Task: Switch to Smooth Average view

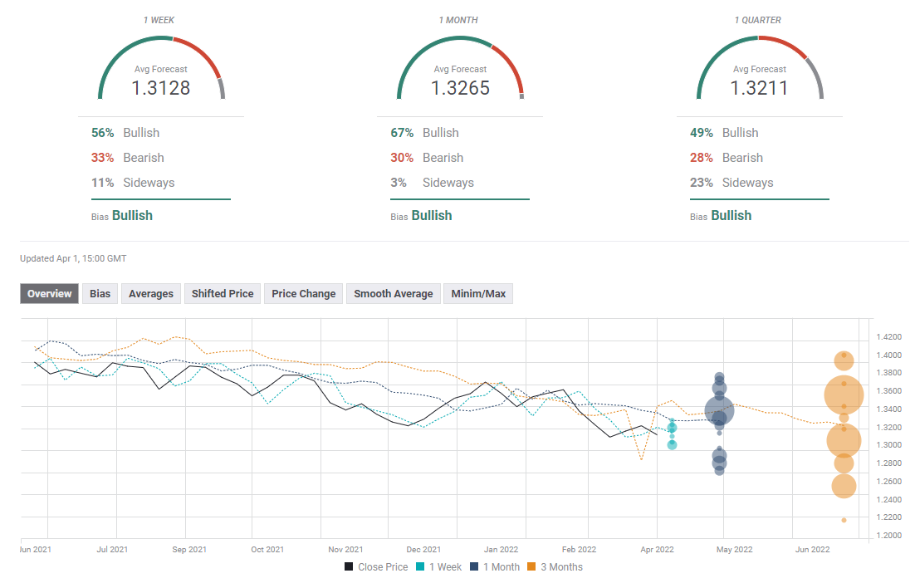Action: pyautogui.click(x=394, y=293)
